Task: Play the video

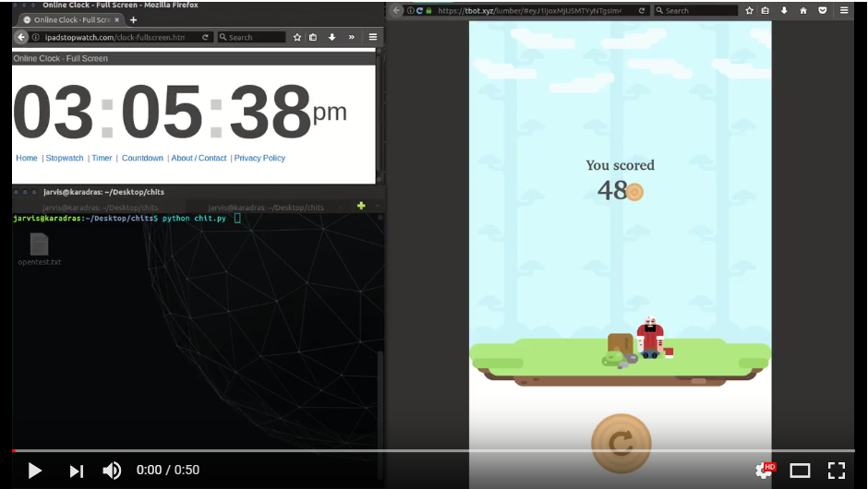Action: pos(34,471)
